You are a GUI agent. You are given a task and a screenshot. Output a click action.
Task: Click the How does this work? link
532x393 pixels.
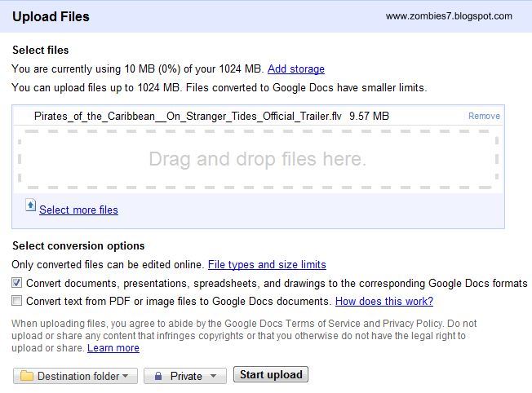384,301
